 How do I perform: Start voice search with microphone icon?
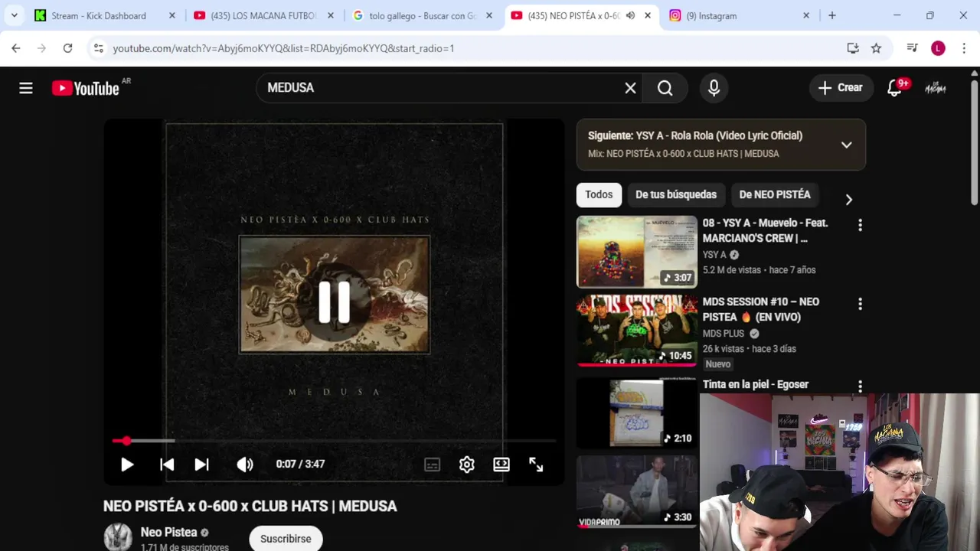point(714,88)
